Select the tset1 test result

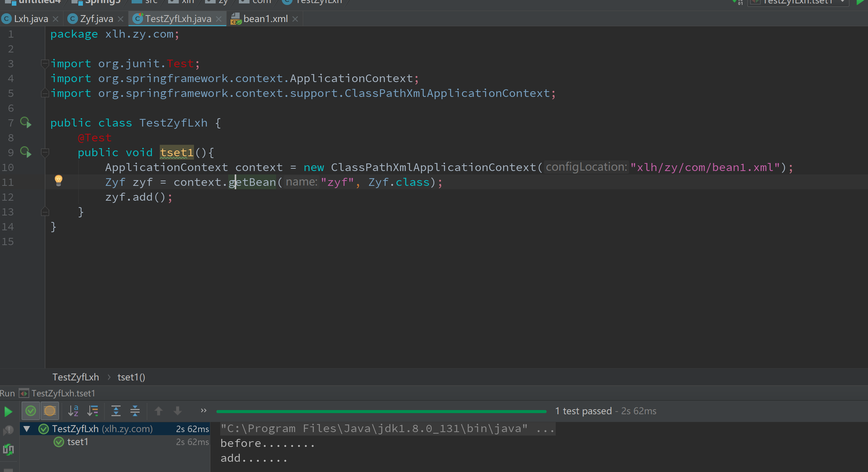[78, 442]
